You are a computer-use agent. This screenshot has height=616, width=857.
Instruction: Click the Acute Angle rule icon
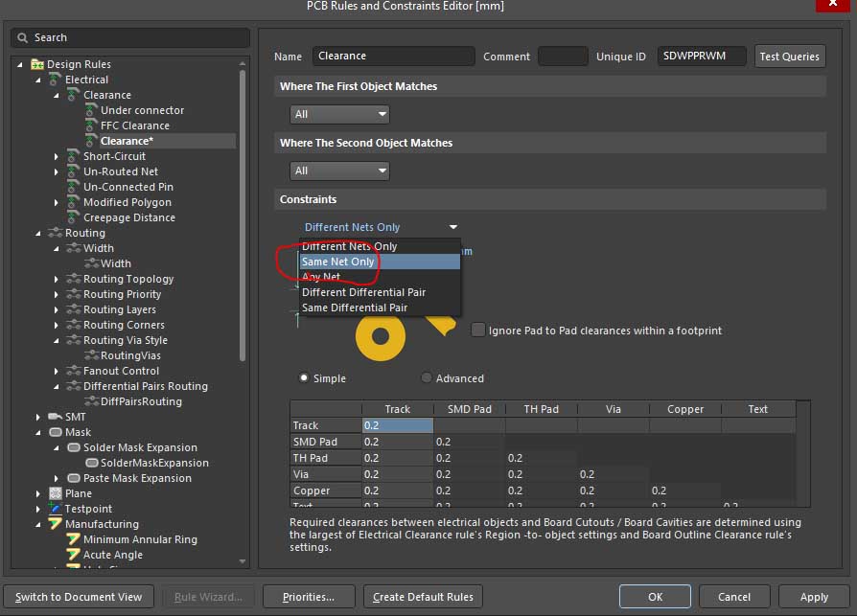73,555
